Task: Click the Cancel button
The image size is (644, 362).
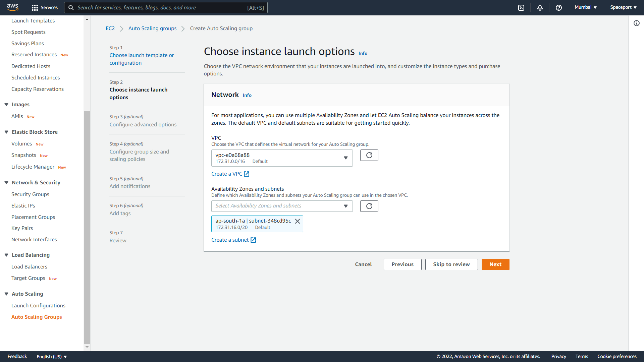Action: tap(363, 264)
